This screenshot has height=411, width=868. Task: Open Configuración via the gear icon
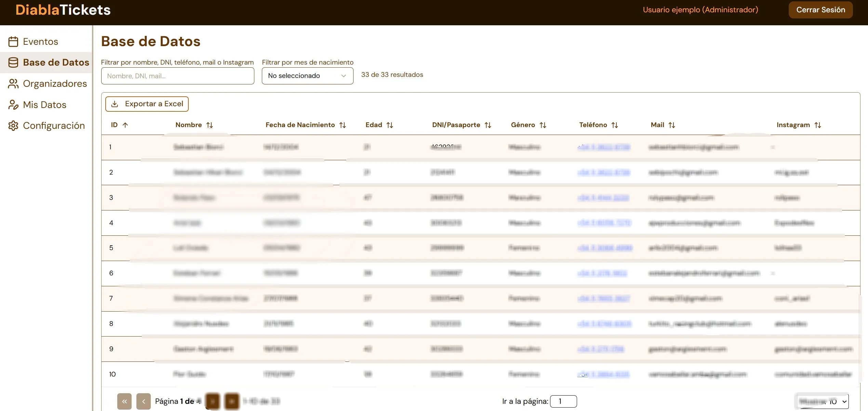[13, 126]
